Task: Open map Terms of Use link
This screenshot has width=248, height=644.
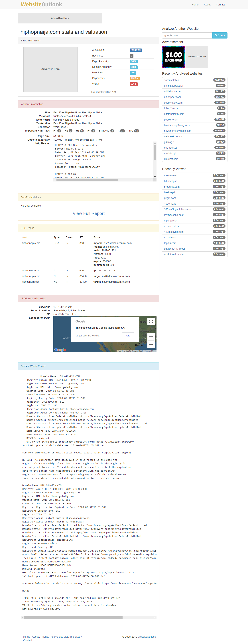Action: [x=150, y=351]
